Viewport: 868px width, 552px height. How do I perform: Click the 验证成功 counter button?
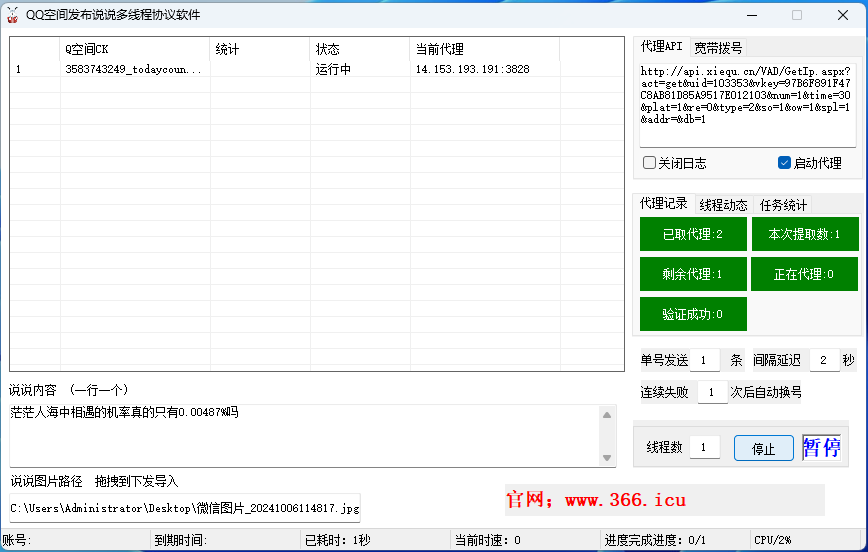693,314
